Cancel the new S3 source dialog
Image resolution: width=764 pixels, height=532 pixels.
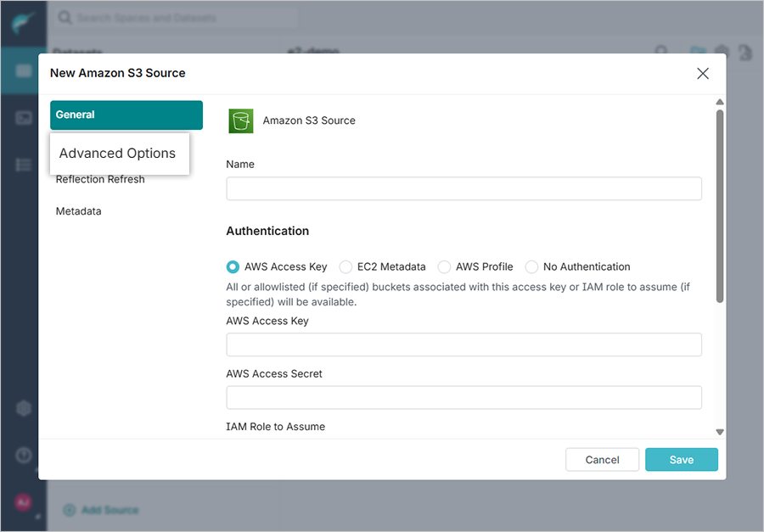[602, 459]
